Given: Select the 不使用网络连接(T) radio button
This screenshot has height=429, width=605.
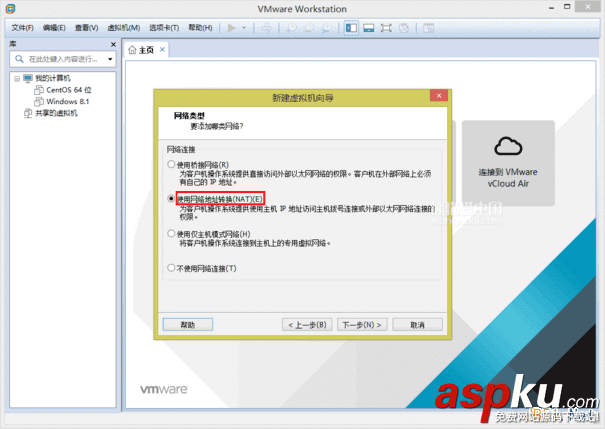Looking at the screenshot, I should tap(171, 268).
